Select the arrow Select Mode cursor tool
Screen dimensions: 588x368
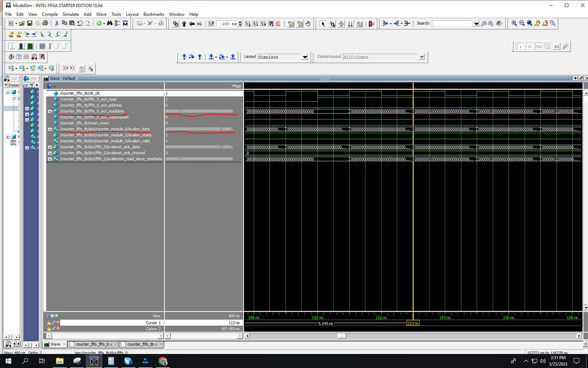tap(323, 24)
